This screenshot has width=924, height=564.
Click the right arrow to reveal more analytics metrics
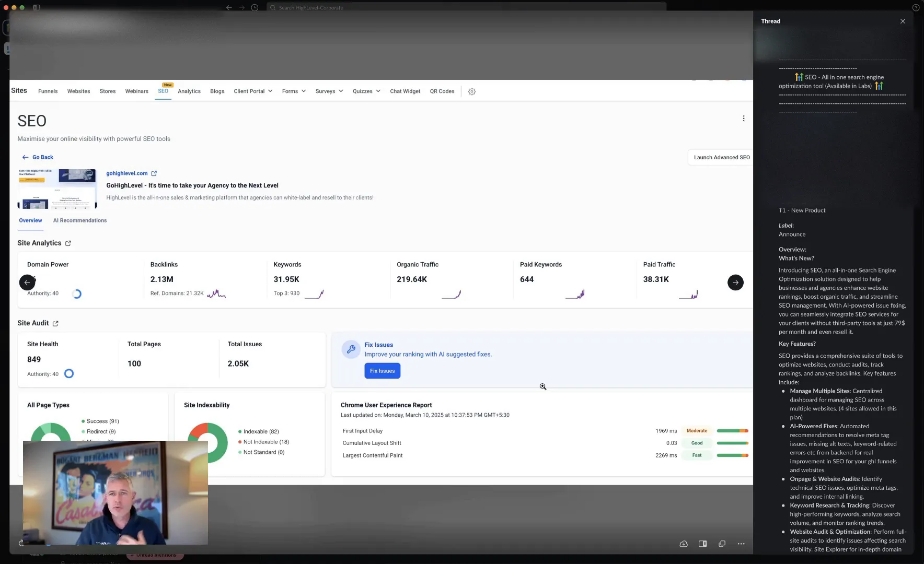pos(735,282)
